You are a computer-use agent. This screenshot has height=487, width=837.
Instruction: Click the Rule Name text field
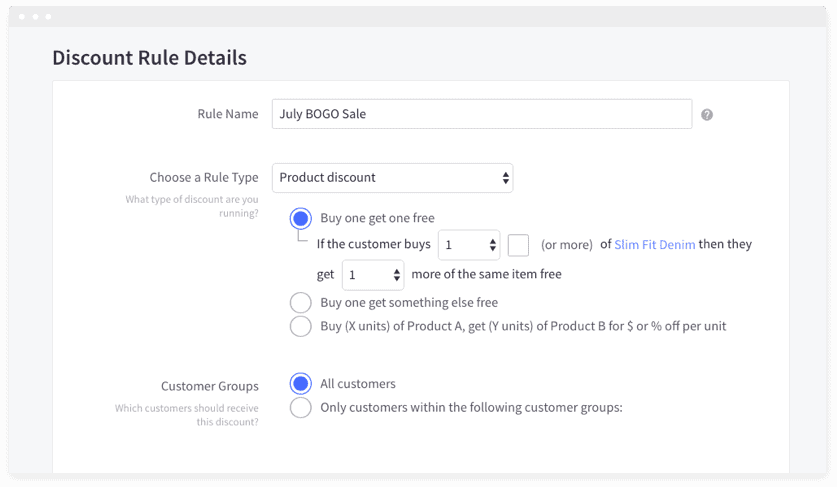pyautogui.click(x=481, y=114)
